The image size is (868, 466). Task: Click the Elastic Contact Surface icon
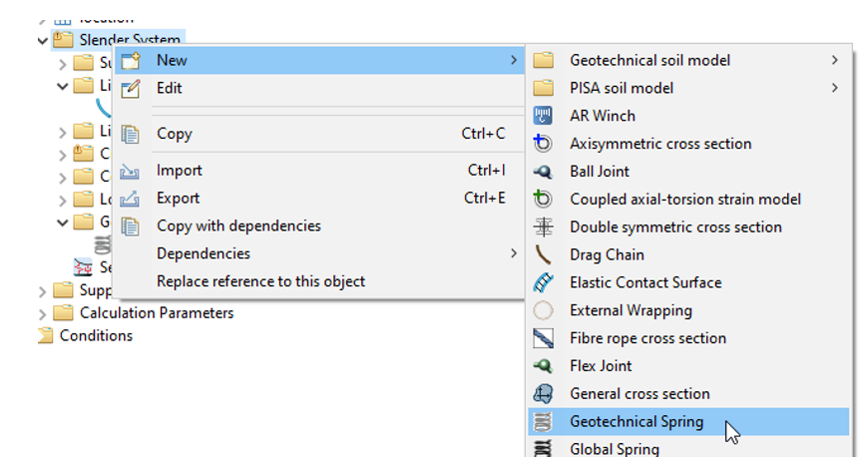click(x=544, y=282)
